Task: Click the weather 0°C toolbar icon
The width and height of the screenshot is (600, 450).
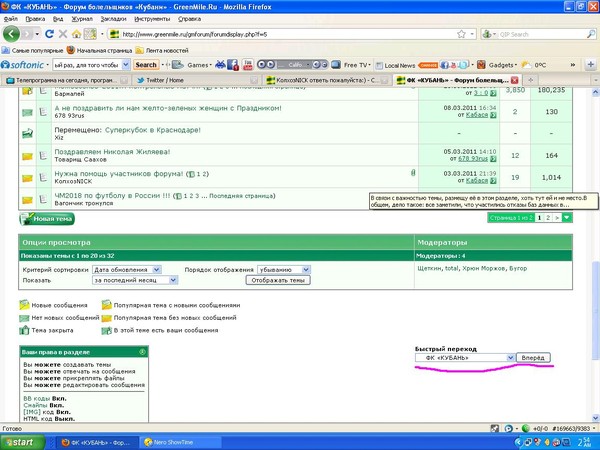Action: (x=534, y=65)
